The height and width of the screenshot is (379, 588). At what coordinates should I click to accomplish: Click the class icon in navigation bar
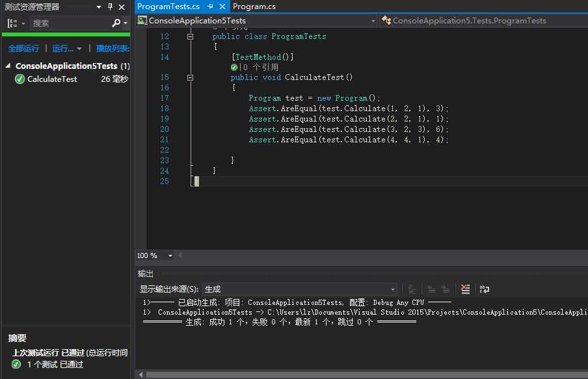(x=386, y=20)
